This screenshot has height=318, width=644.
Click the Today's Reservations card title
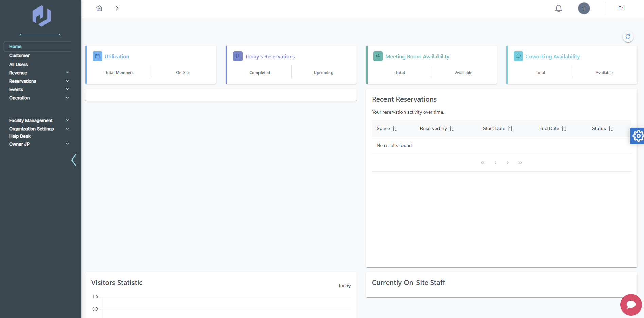click(270, 56)
